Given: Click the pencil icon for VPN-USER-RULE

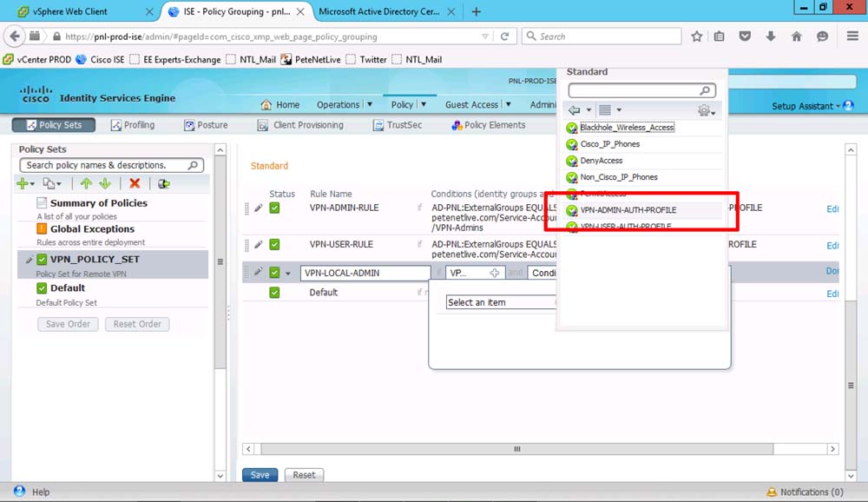Looking at the screenshot, I should tap(259, 244).
